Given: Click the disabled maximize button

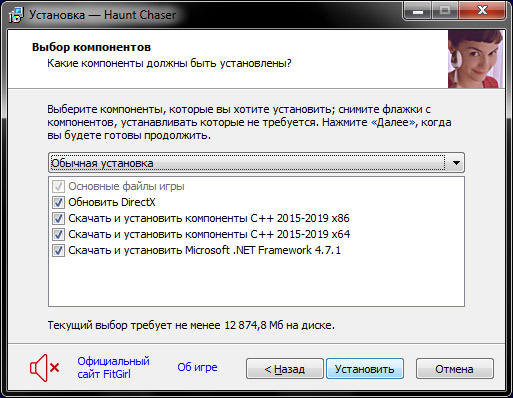Looking at the screenshot, I should point(445,12).
